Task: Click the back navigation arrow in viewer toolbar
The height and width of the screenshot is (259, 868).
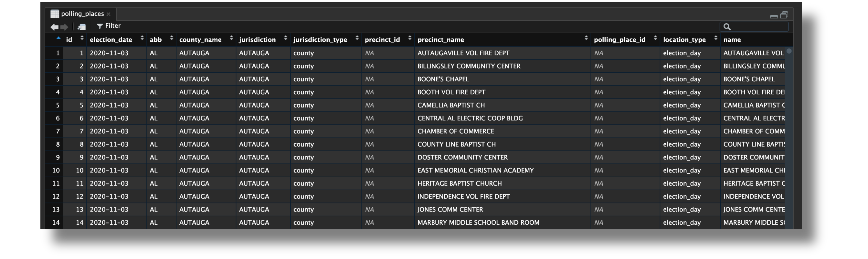Action: pyautogui.click(x=54, y=27)
